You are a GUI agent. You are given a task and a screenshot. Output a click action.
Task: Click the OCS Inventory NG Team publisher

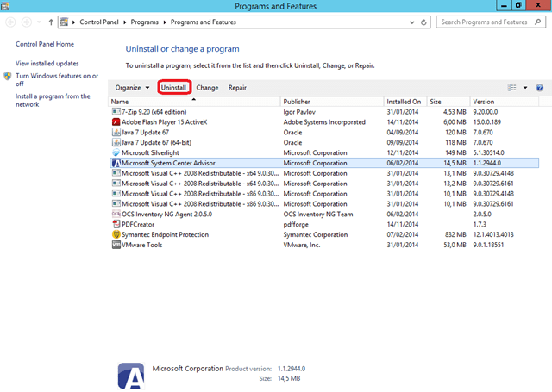click(318, 214)
